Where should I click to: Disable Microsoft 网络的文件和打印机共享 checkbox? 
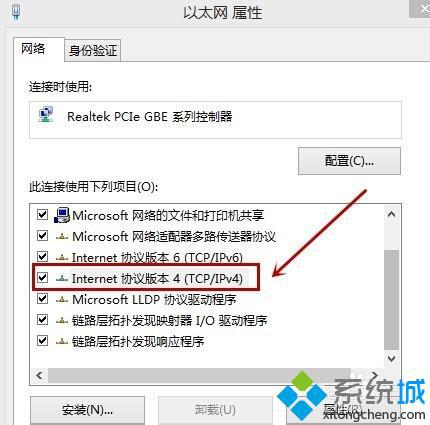pos(42,214)
